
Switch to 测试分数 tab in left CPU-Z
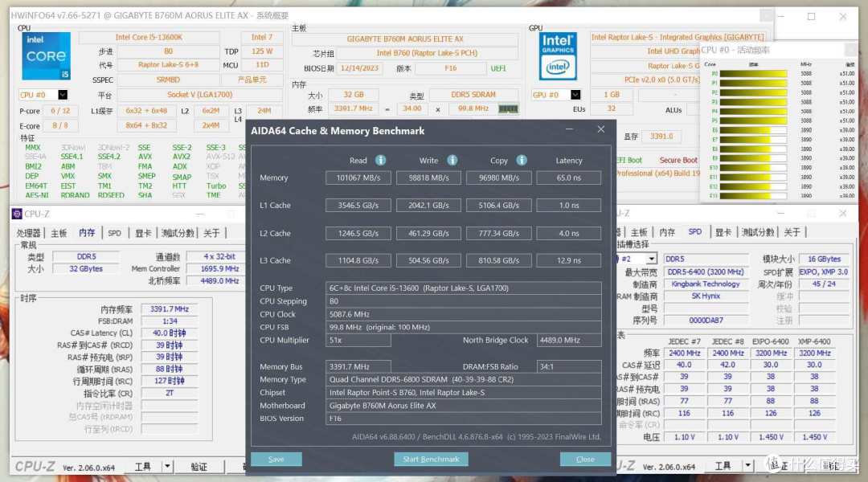(178, 233)
